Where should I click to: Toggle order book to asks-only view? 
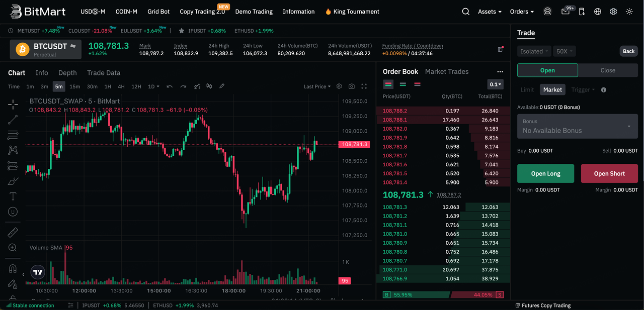point(417,84)
